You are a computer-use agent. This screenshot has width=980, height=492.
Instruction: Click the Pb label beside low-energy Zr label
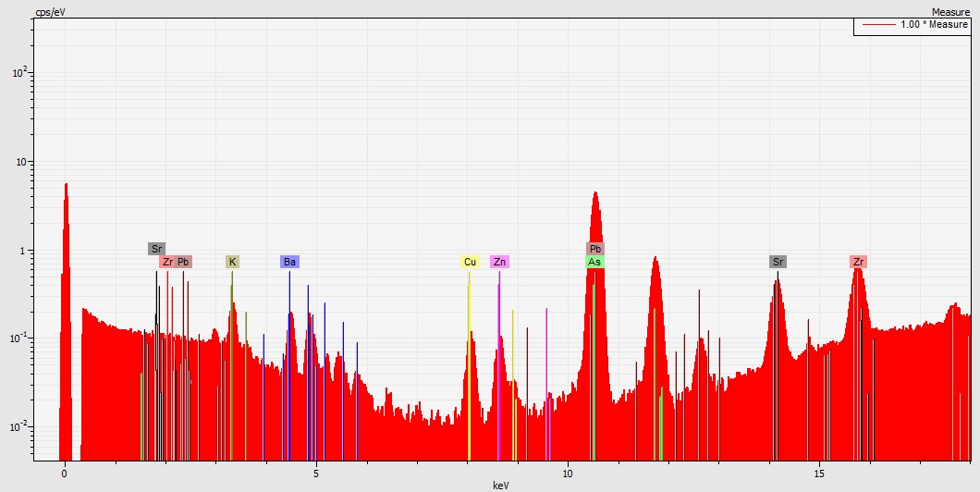pos(183,262)
